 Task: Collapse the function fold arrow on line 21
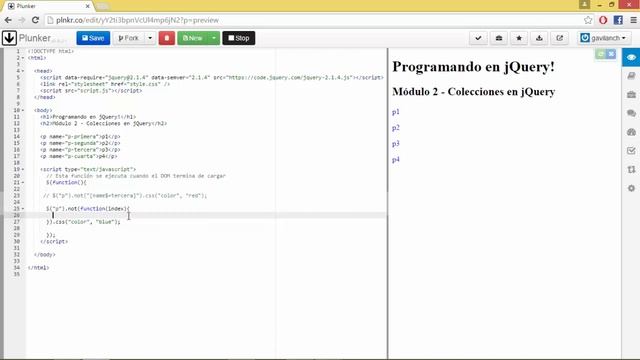(23, 182)
